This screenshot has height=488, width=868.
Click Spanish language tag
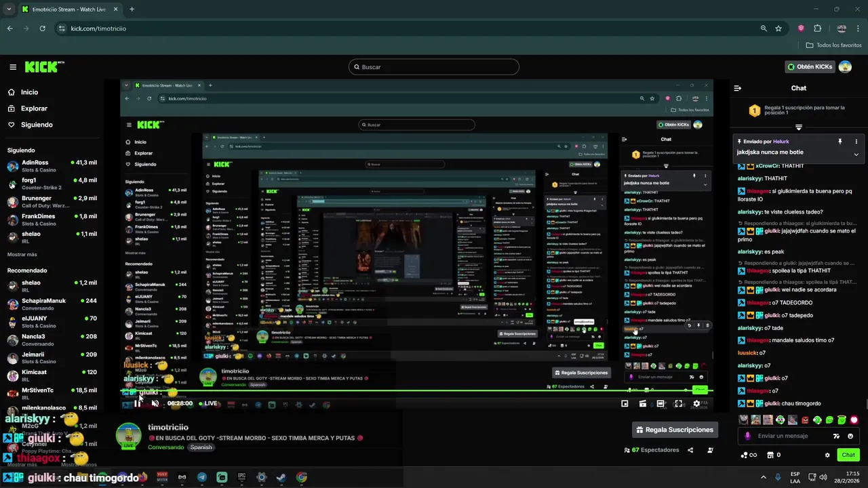click(201, 447)
